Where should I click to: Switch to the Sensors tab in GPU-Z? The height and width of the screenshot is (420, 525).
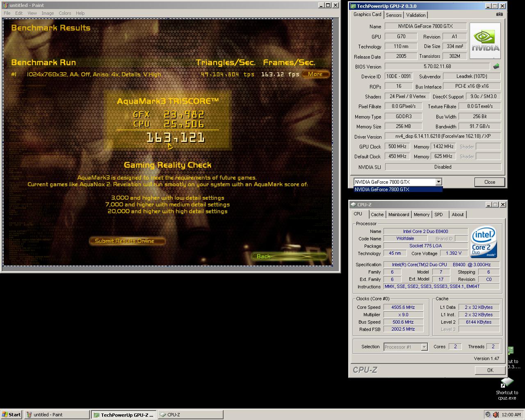pyautogui.click(x=394, y=15)
